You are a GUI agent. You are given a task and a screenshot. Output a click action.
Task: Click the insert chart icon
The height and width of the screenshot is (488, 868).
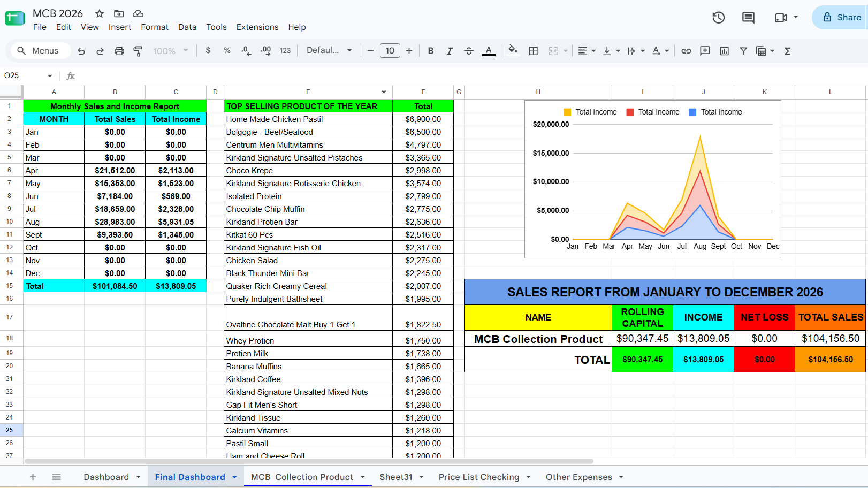(724, 51)
